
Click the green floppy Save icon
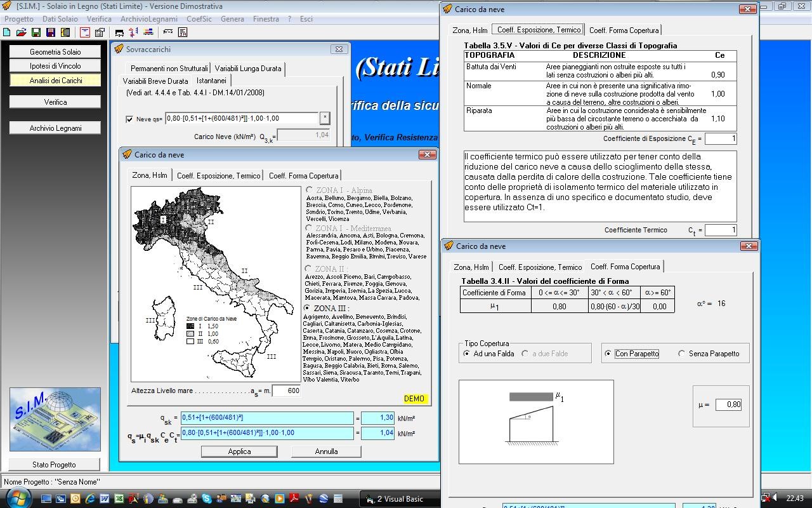pos(36,32)
